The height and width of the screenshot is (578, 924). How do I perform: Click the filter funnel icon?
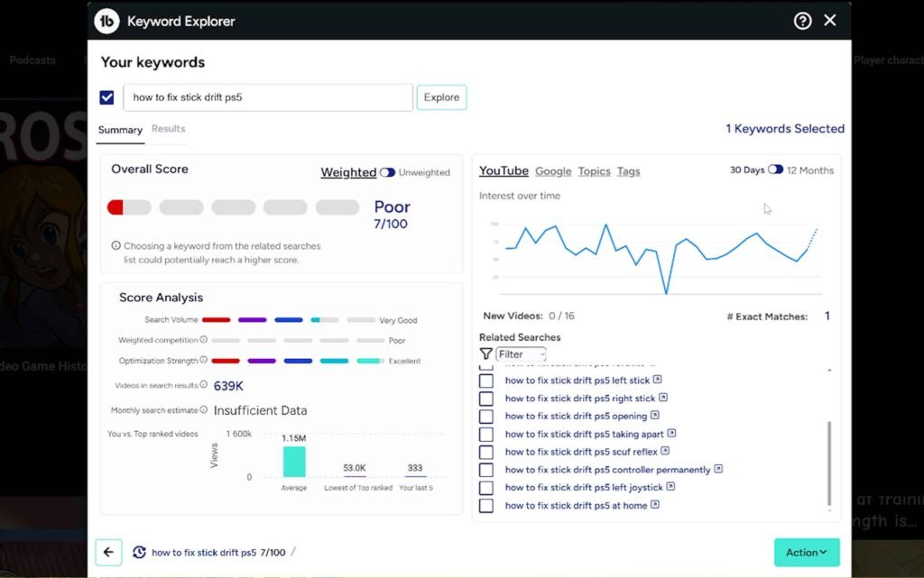(486, 354)
